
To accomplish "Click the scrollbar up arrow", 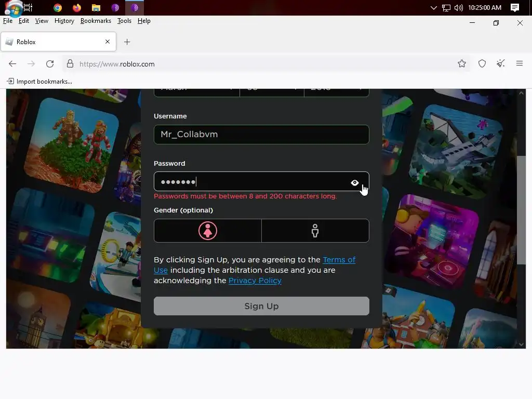I will (x=521, y=93).
